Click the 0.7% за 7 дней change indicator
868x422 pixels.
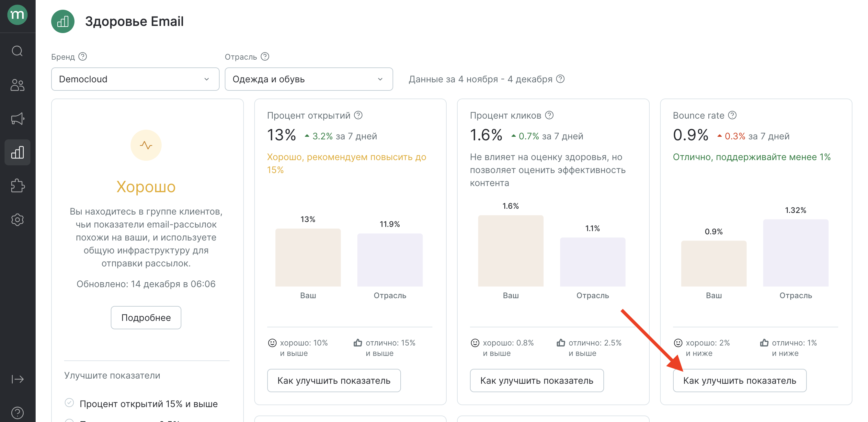pyautogui.click(x=547, y=136)
